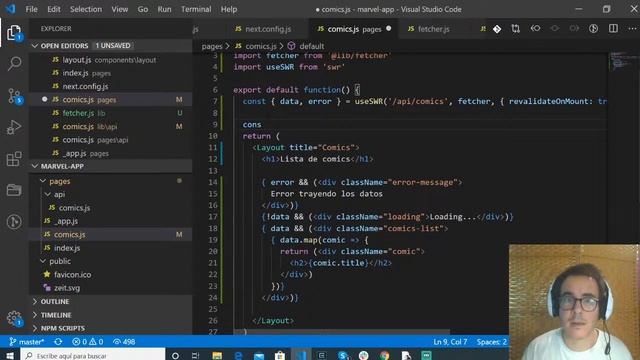Click the previous revision icon in editor toolbar
This screenshot has height=360, width=640.
coord(535,29)
